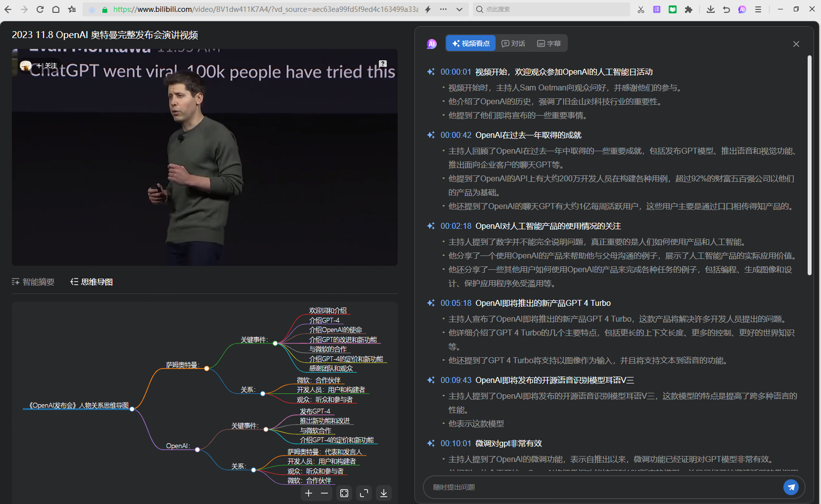Select the 发布GPT-4 mind map leaf
The height and width of the screenshot is (504, 821).
[x=315, y=411]
